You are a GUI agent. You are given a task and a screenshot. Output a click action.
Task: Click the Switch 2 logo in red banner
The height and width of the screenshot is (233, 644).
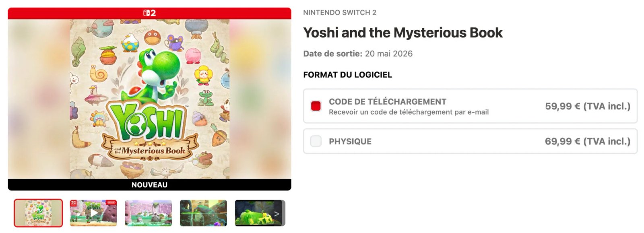tap(149, 13)
